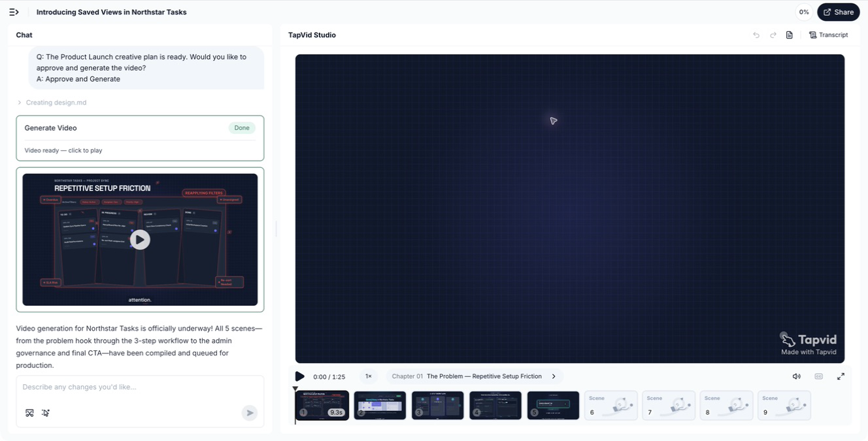
Task: Click the Share button
Action: [x=839, y=12]
